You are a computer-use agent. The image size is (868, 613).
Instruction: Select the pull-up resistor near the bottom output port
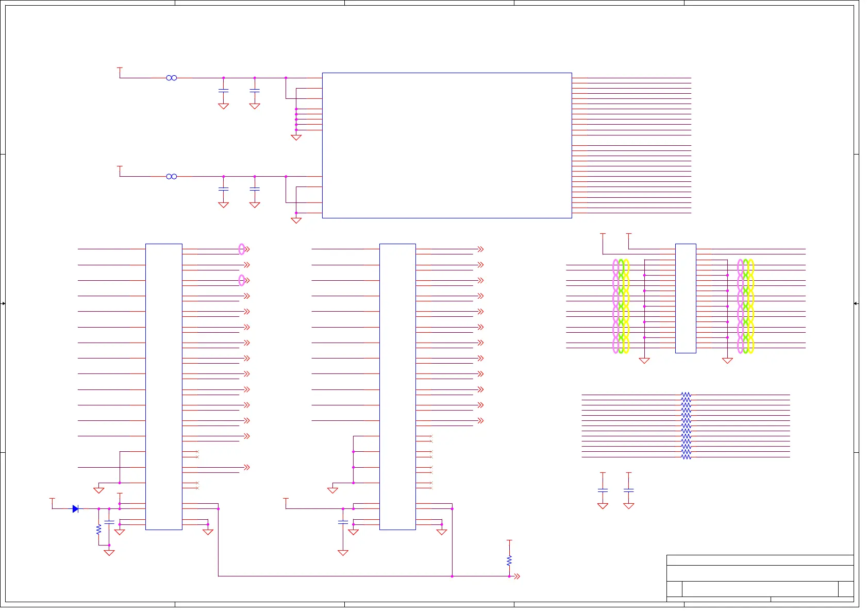tap(509, 560)
